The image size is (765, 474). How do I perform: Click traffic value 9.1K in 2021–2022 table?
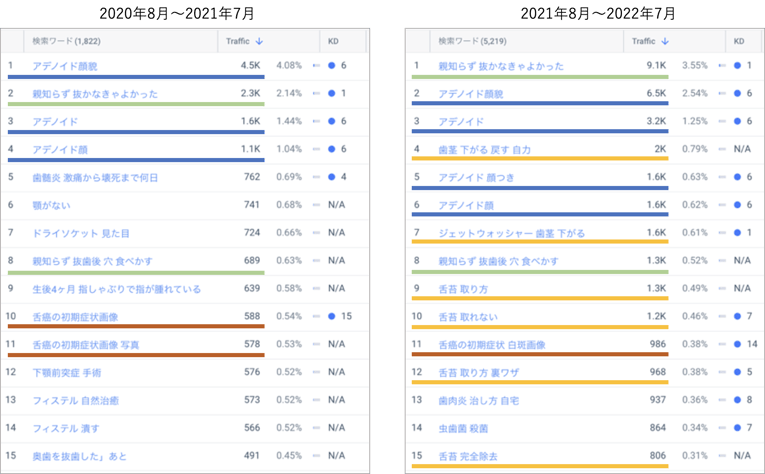[x=656, y=65]
